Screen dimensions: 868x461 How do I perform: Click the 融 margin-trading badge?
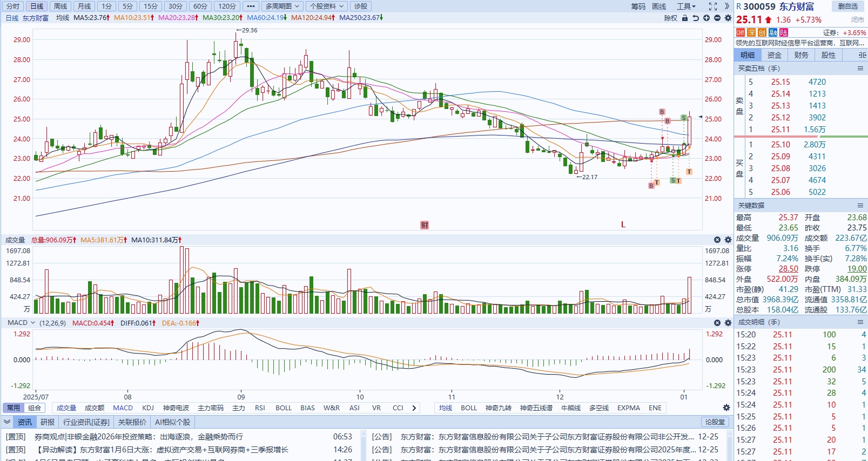click(773, 33)
